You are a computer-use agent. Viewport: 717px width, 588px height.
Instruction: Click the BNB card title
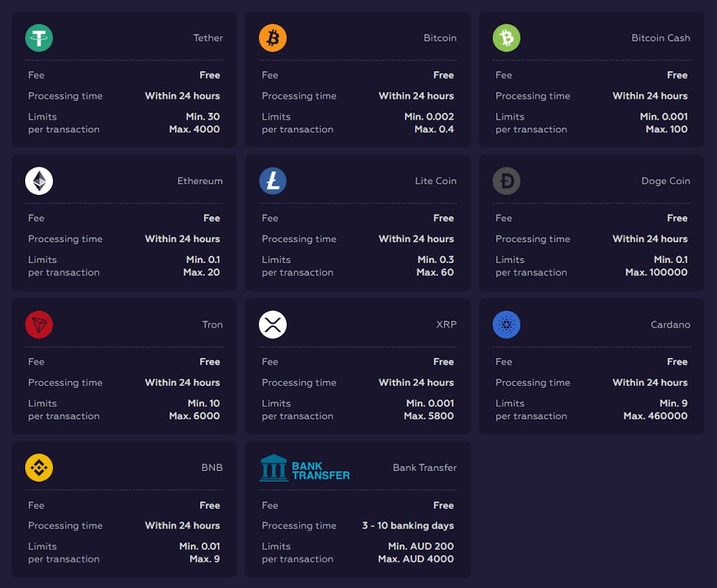(x=212, y=468)
